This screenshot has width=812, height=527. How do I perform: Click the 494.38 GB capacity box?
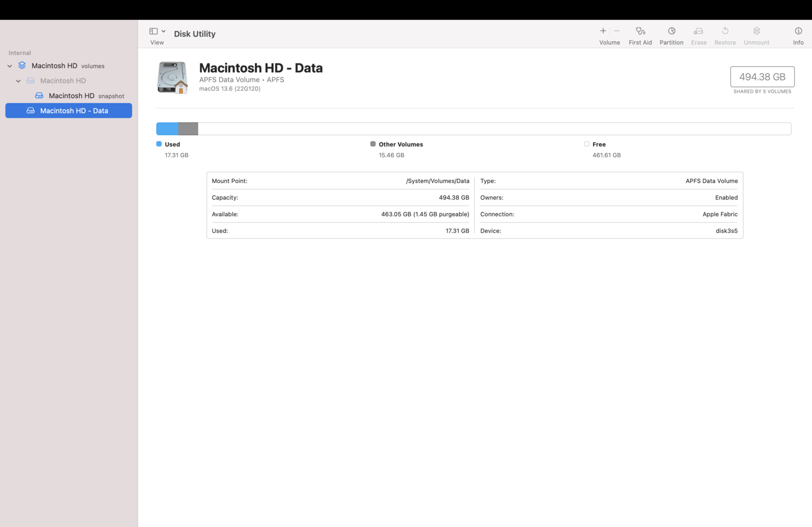tap(762, 77)
